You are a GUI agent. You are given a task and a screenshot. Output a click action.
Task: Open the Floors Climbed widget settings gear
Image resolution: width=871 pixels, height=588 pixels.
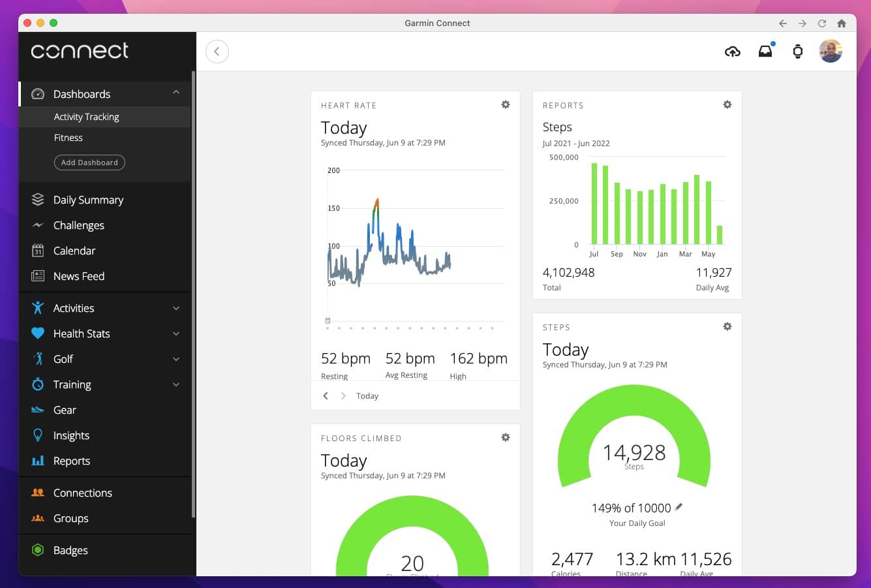(x=505, y=437)
